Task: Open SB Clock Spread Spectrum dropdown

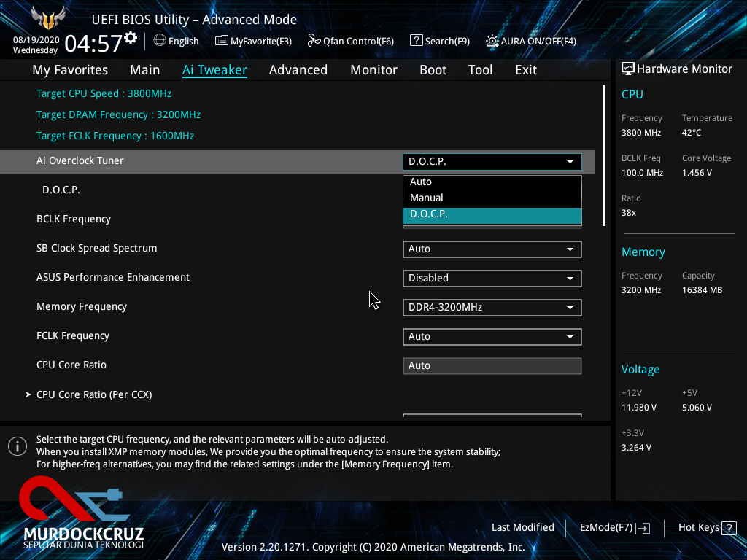Action: coord(492,249)
